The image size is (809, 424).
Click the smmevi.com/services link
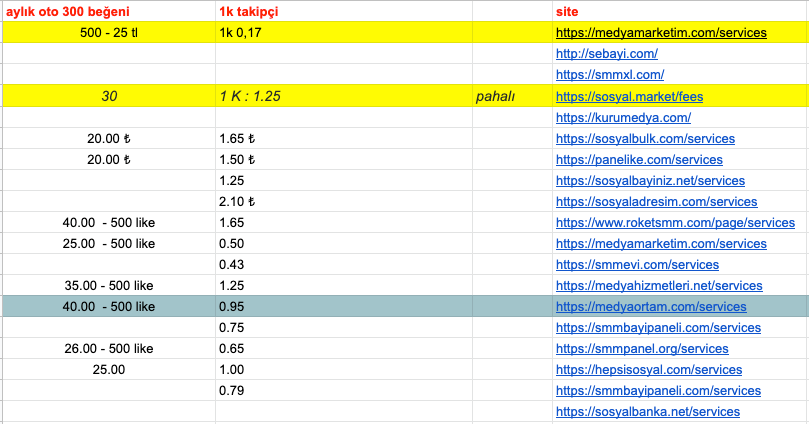(x=637, y=265)
